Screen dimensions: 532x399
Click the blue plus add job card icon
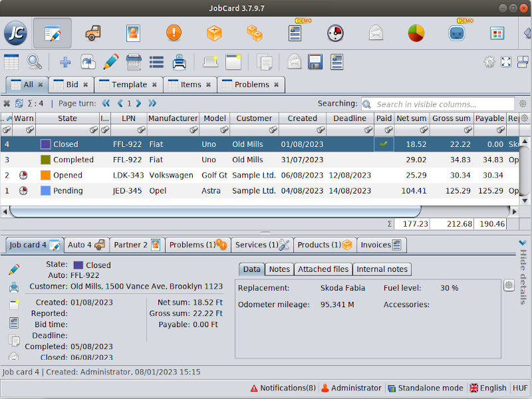(65, 63)
